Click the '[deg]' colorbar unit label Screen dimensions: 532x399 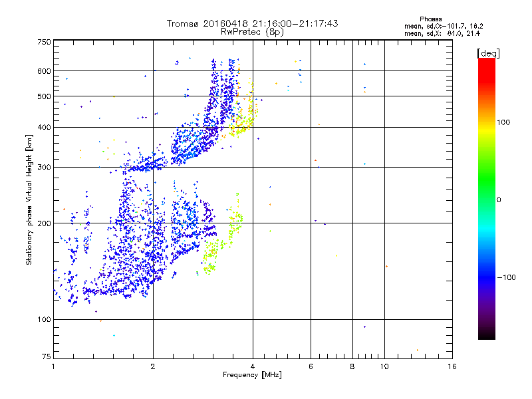[x=488, y=54]
